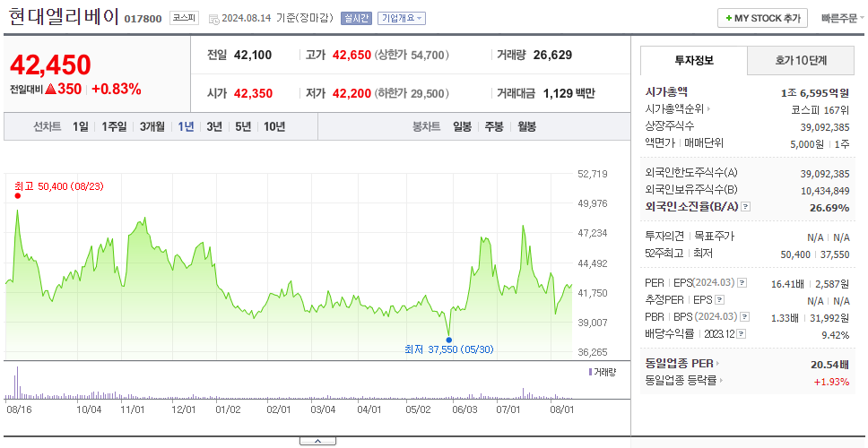Click the help icon next to PER EPS(2024.03)
This screenshot has width=868, height=448.
point(742,283)
